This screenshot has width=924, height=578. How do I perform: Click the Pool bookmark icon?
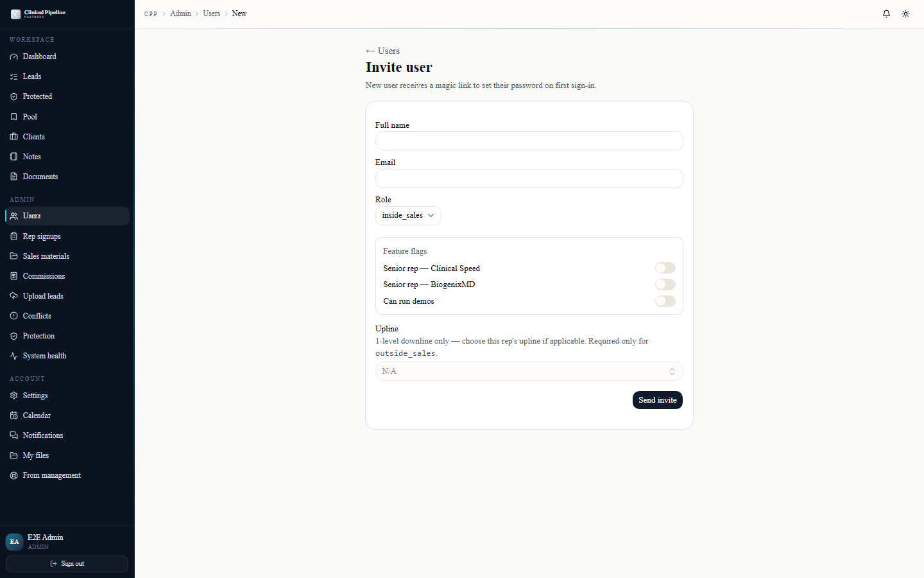[13, 117]
